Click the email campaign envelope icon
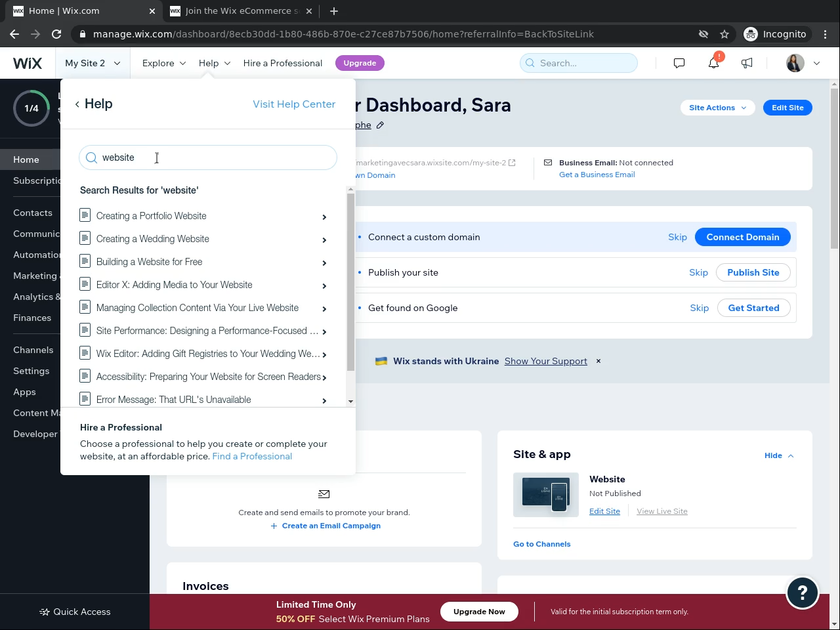Image resolution: width=840 pixels, height=630 pixels. click(x=324, y=494)
